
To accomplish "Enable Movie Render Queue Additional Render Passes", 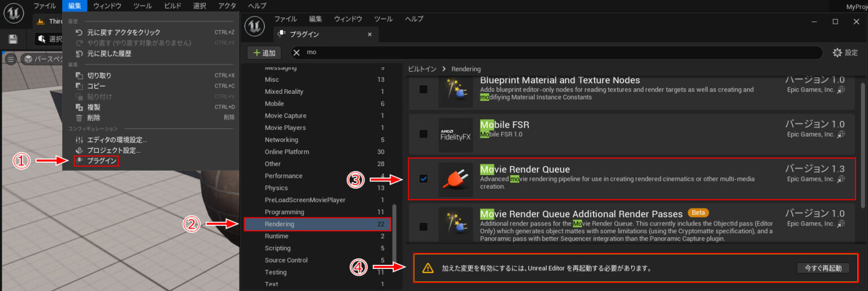I will [423, 227].
